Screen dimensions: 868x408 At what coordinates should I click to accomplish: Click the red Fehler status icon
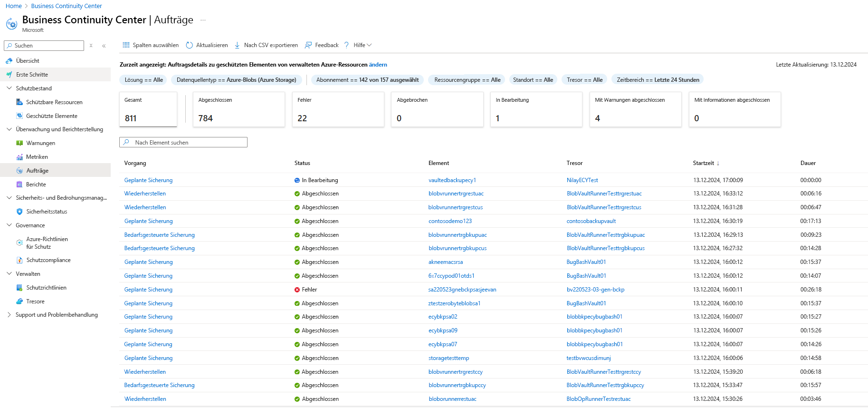(297, 290)
